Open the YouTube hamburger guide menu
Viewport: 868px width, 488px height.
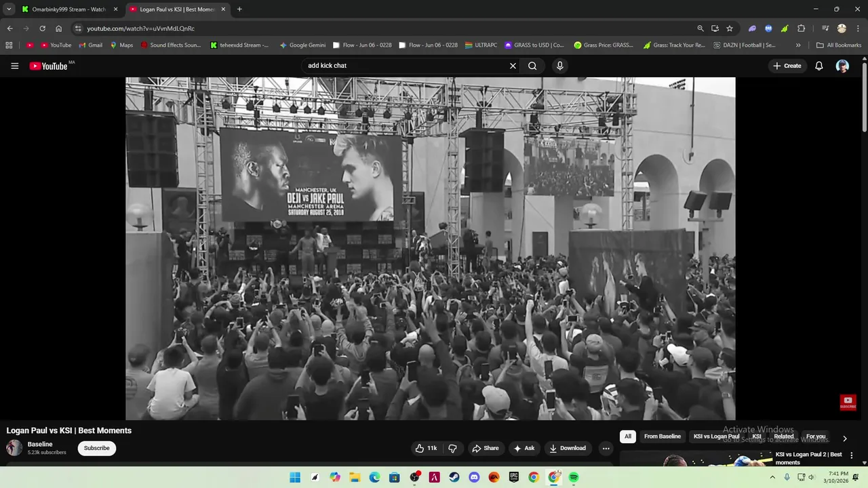pyautogui.click(x=14, y=66)
